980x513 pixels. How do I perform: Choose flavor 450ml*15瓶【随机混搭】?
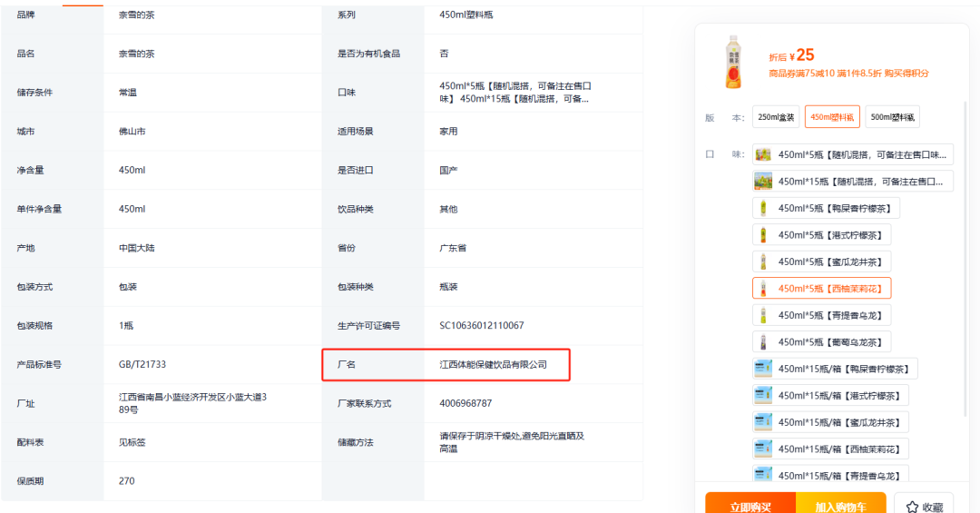pyautogui.click(x=852, y=182)
